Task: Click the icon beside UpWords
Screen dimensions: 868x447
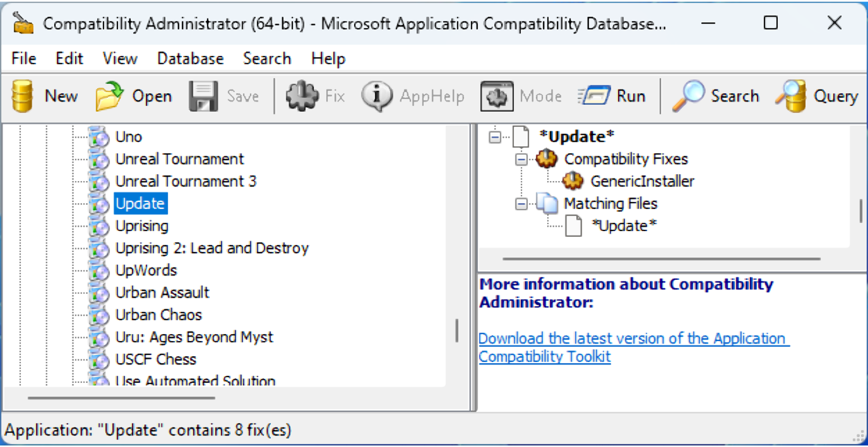Action: pyautogui.click(x=99, y=270)
